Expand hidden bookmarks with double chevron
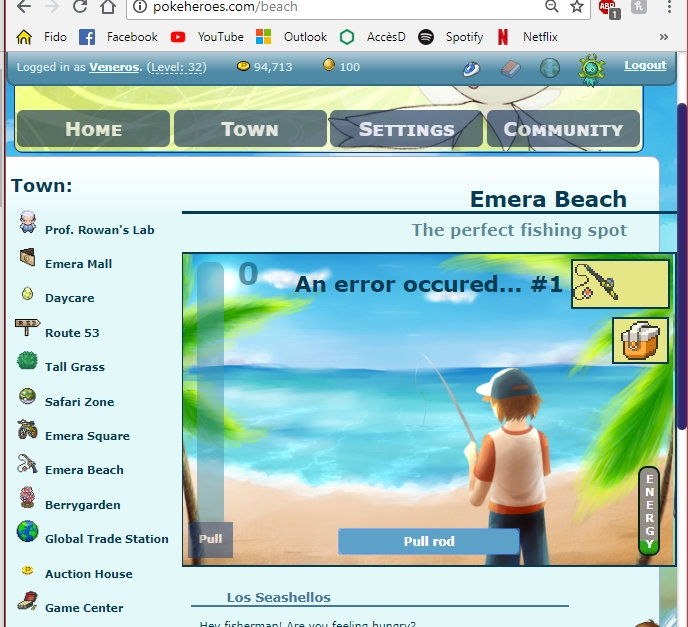 (x=663, y=37)
